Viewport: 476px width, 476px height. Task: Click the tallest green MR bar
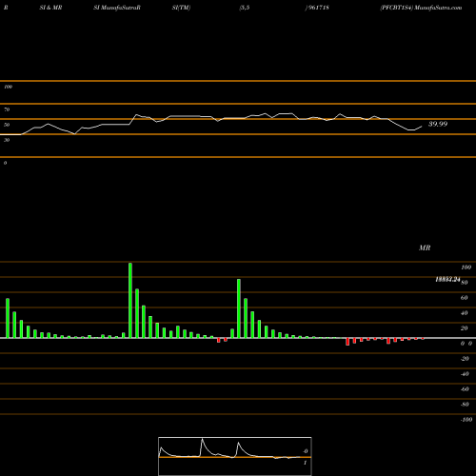[x=130, y=300]
